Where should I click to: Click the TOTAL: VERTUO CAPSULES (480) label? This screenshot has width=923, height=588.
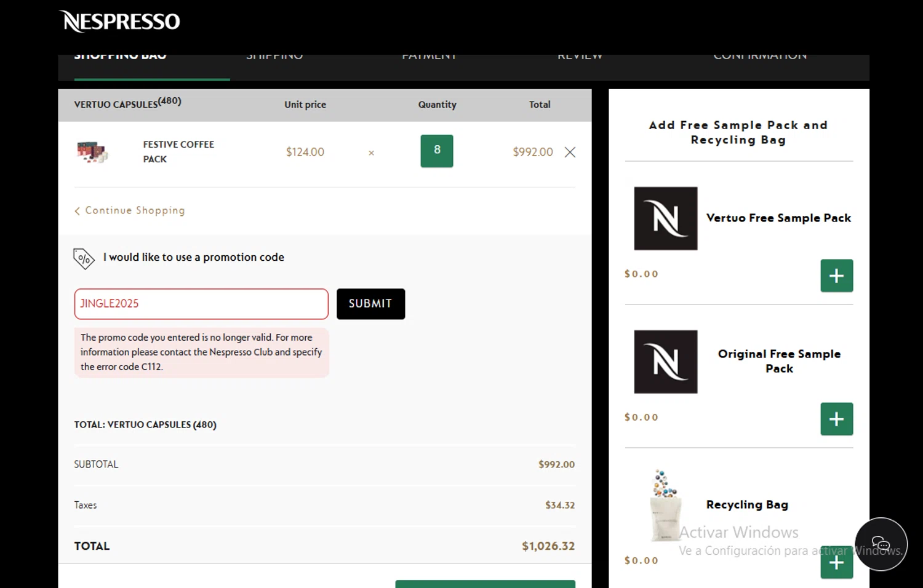(145, 424)
